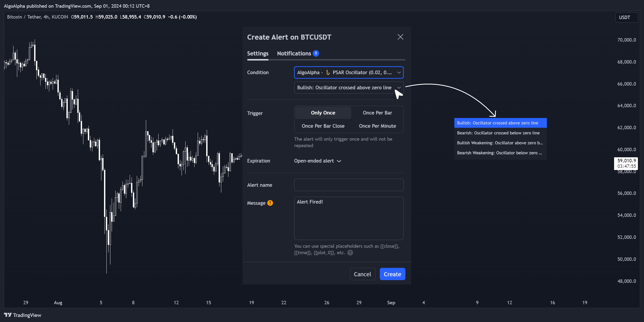Click the TradingView logo
Viewport: 644px width, 322px height.
click(x=22, y=315)
